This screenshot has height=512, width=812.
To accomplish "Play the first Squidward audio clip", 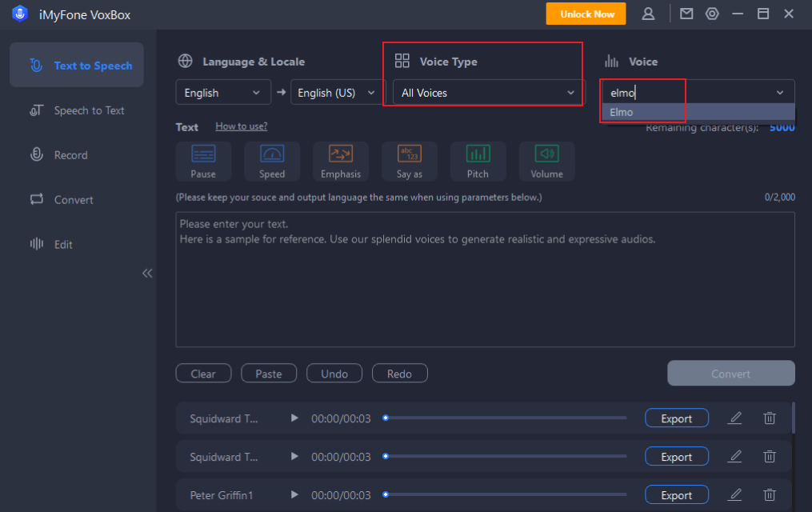I will pyautogui.click(x=294, y=418).
